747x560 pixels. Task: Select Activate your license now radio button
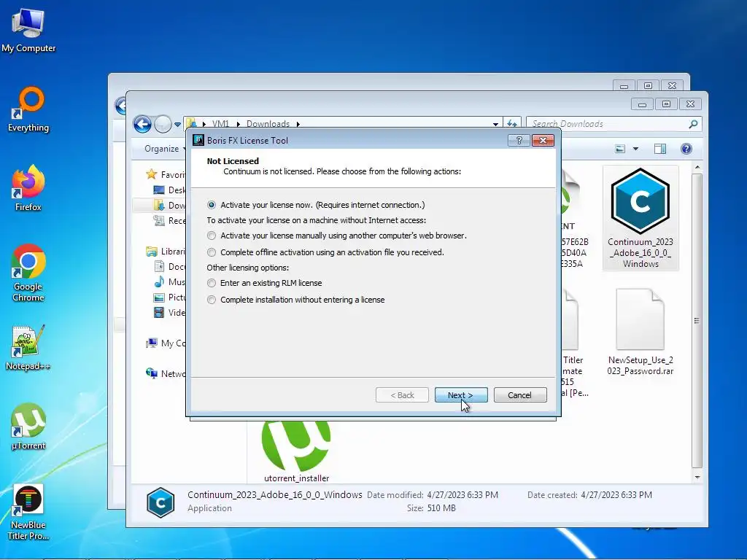(x=212, y=205)
